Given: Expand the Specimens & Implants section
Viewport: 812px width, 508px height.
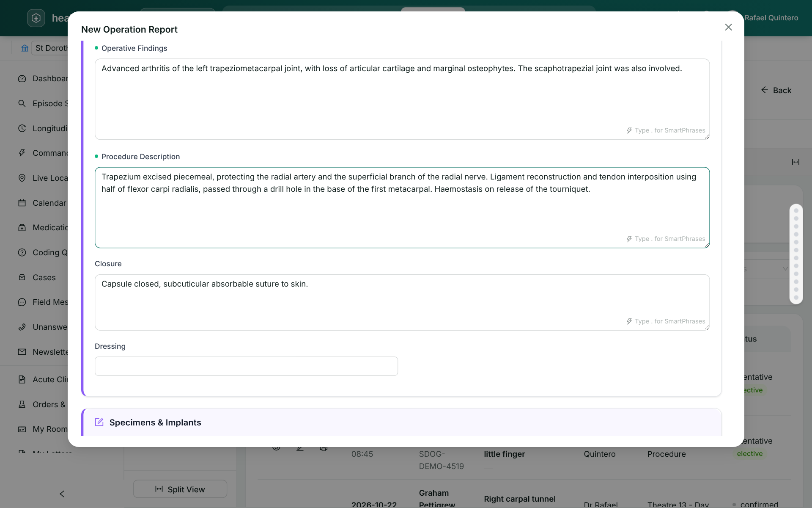Looking at the screenshot, I should point(402,422).
